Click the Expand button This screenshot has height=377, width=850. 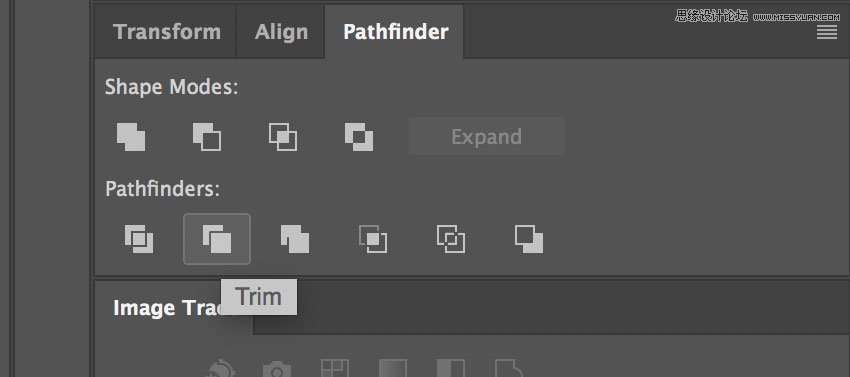click(x=487, y=137)
